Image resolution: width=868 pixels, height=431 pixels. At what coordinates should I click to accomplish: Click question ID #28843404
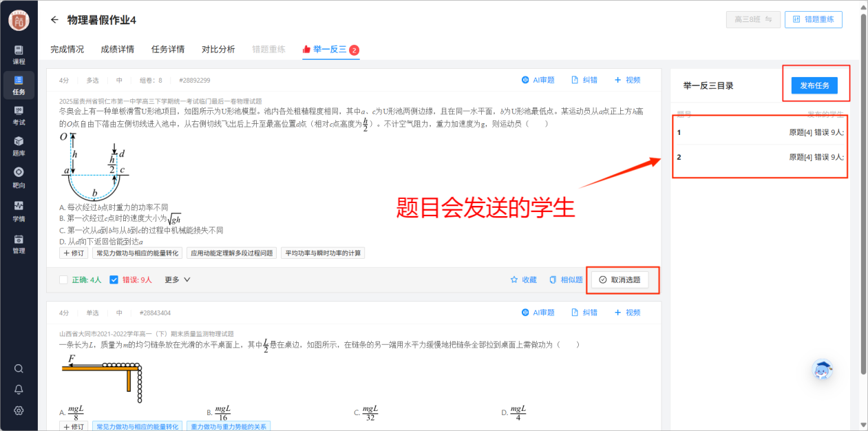click(x=154, y=313)
